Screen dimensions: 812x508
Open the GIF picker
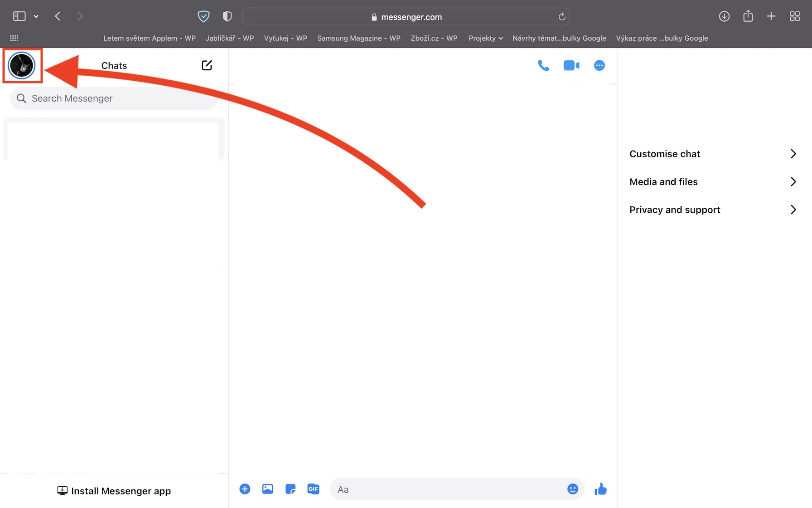coord(313,489)
